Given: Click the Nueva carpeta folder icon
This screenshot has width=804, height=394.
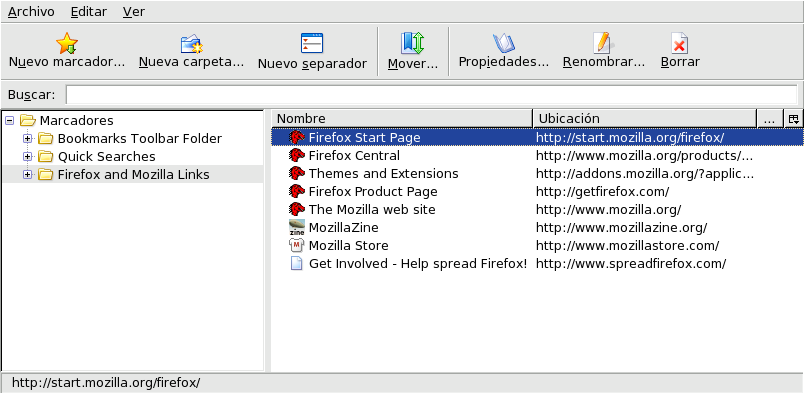Looking at the screenshot, I should (x=192, y=44).
